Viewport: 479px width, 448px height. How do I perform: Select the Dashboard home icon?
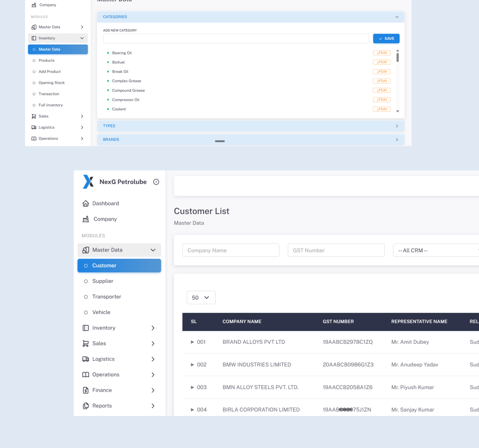click(x=86, y=203)
